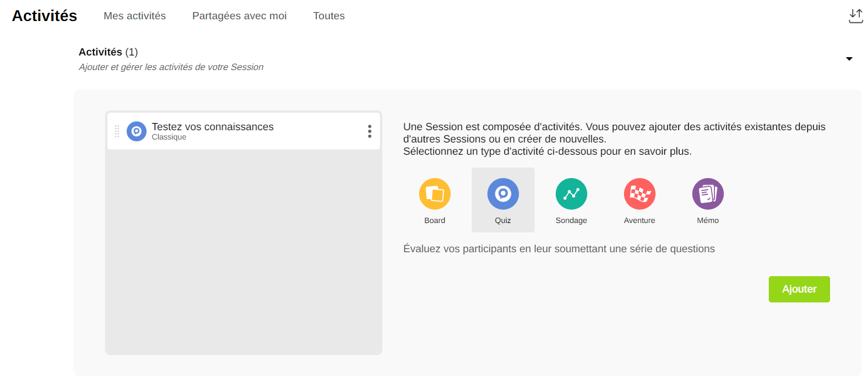Click the drag handle of Testez vos connaissances
Screen dimensions: 868x383
[x=117, y=131]
